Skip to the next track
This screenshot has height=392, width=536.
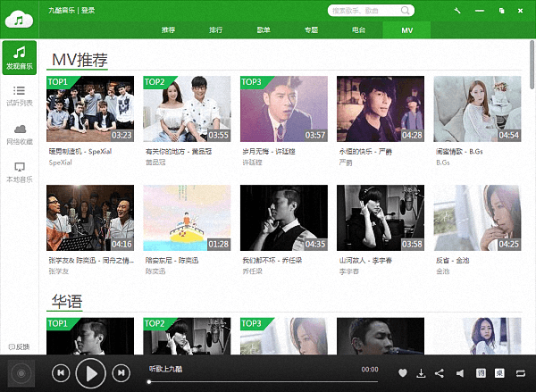coord(121,372)
